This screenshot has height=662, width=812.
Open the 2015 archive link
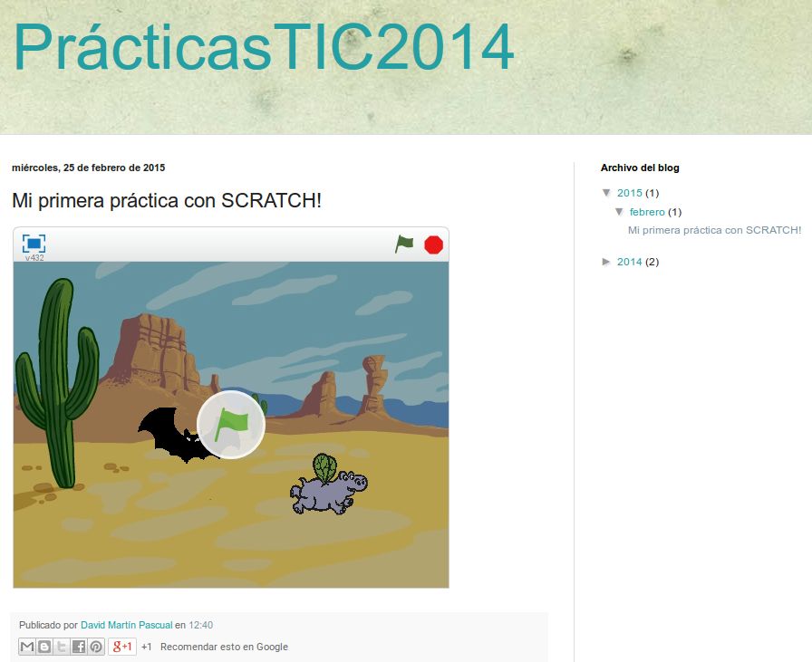[629, 193]
